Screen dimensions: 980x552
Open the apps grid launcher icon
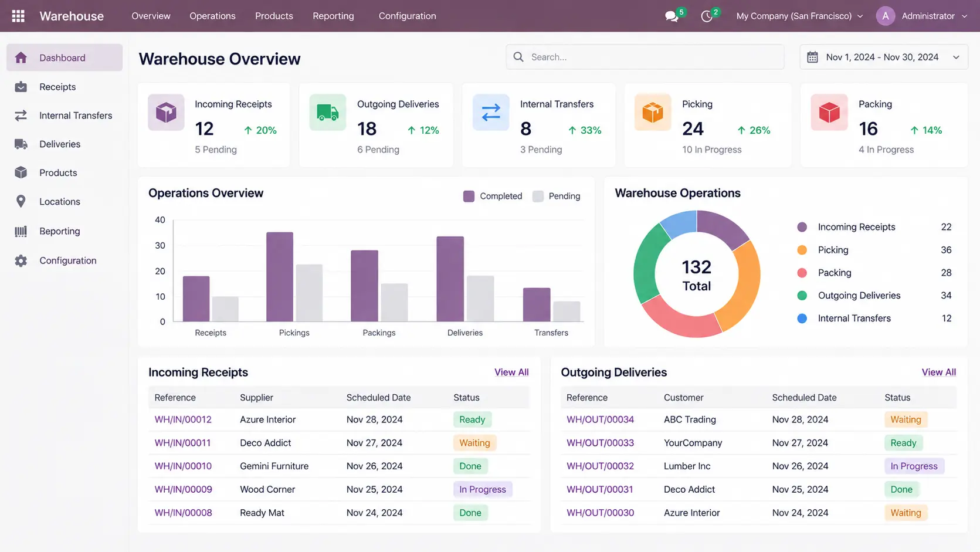coord(18,16)
